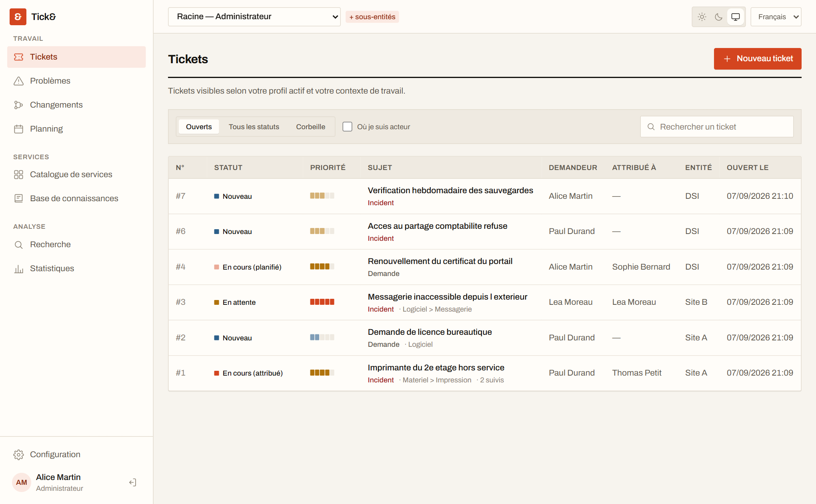The image size is (816, 504).
Task: Open Problèmes via the warning triangle icon
Action: point(19,81)
